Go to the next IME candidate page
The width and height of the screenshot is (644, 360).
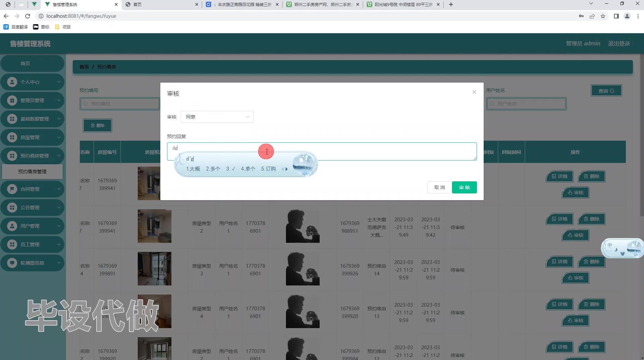(x=287, y=169)
